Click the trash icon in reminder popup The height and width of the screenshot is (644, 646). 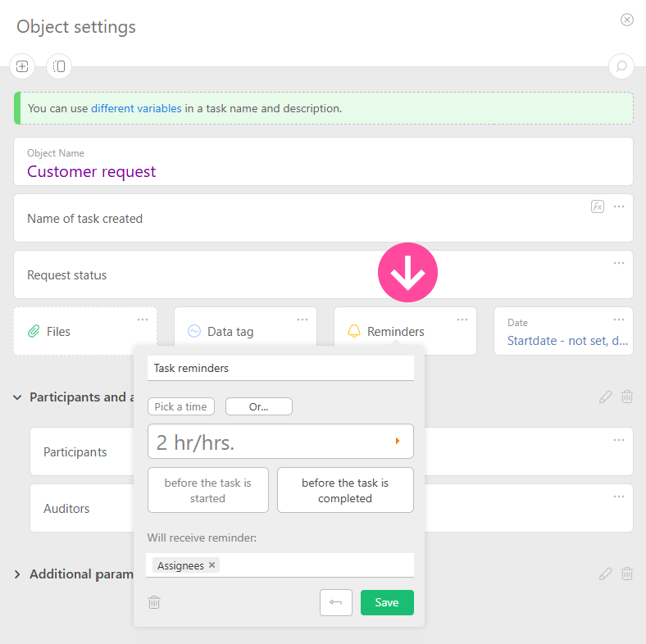click(x=154, y=602)
